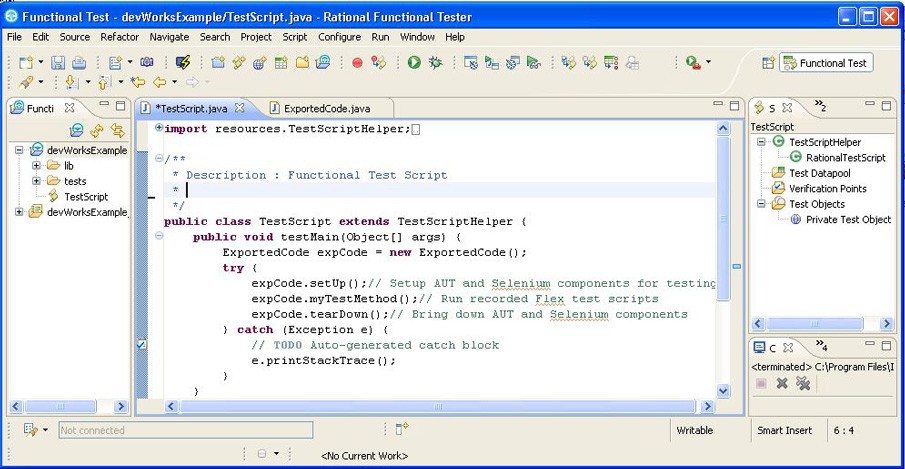
Task: Click the Save disk icon
Action: tap(58, 62)
